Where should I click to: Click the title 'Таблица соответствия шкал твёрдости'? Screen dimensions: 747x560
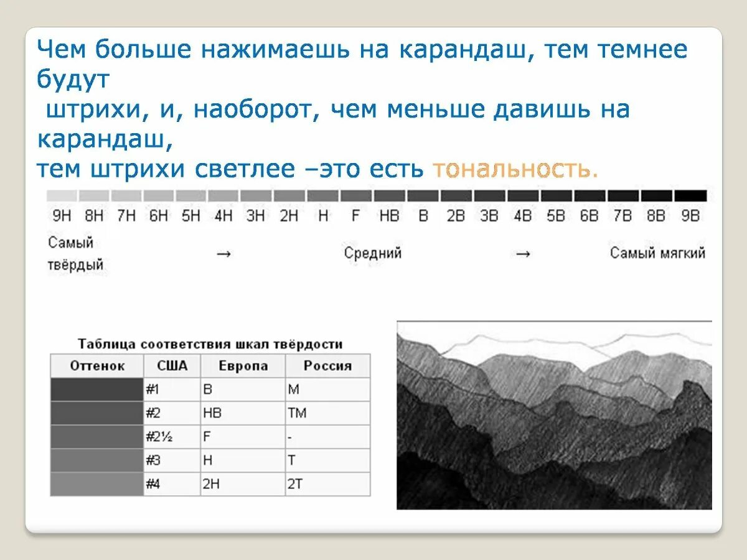[210, 344]
